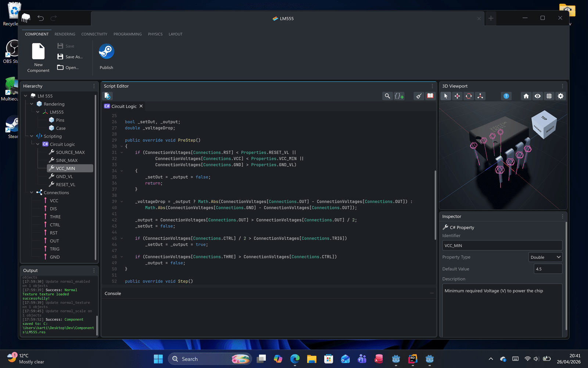Click the undo arrow in the title bar
Viewport: 588px width, 368px height.
40,18
